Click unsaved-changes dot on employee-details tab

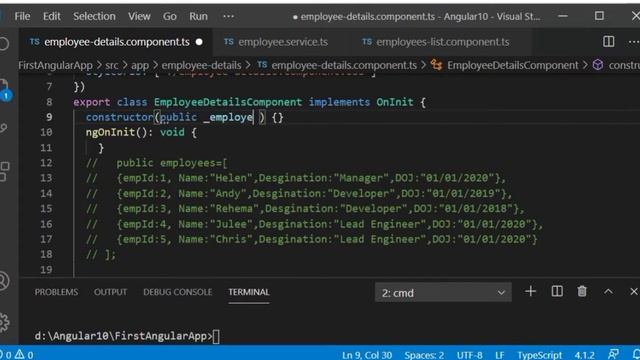[x=199, y=42]
